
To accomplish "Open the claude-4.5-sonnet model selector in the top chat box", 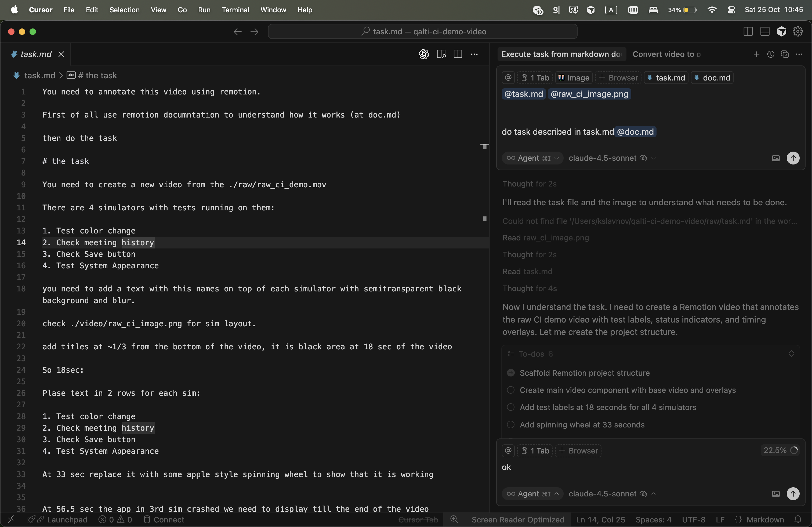I will (612, 158).
